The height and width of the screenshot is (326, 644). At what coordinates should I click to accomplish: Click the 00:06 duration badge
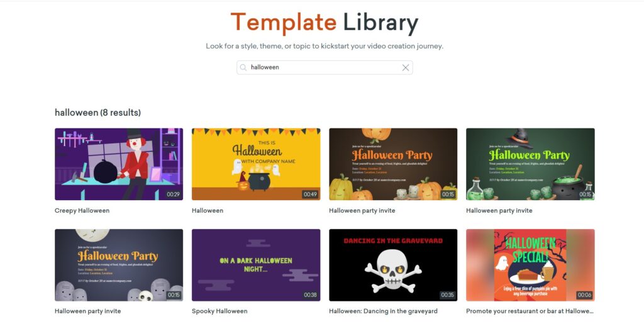(584, 295)
